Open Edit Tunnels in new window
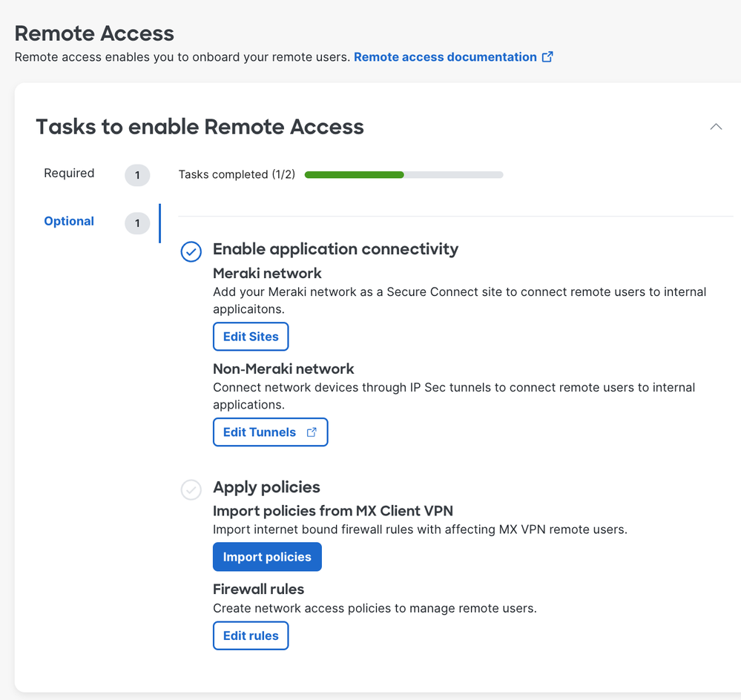Screen dimensions: 741x700 (x=260, y=432)
